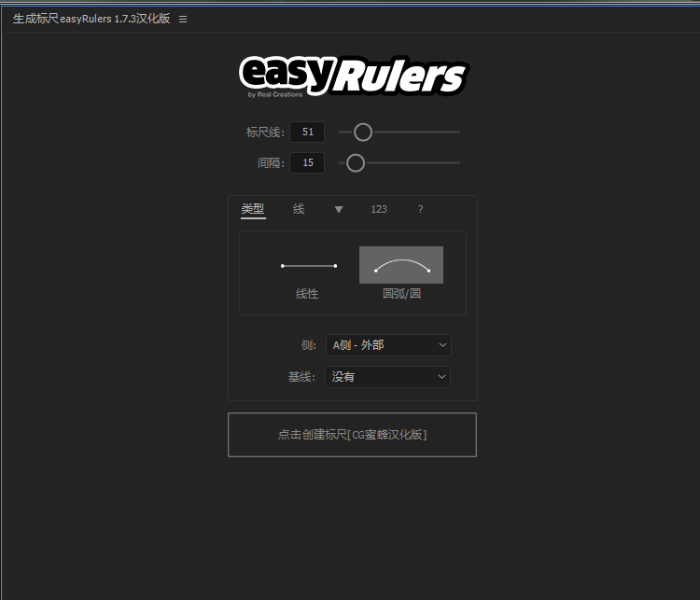The image size is (700, 600).
Task: Open the 基线 baseline dropdown
Action: (387, 377)
